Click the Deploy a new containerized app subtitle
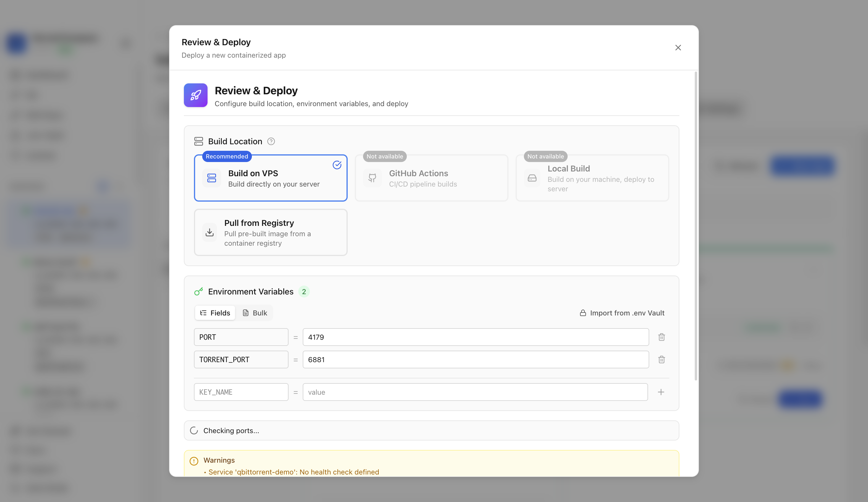Screen dimensions: 868x502 pos(234,55)
